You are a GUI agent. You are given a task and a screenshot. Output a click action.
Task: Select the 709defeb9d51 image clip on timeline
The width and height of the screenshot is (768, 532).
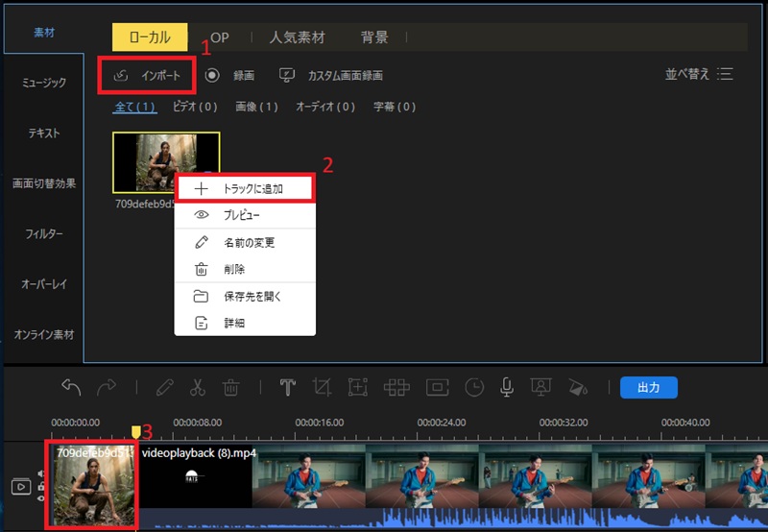[92, 485]
